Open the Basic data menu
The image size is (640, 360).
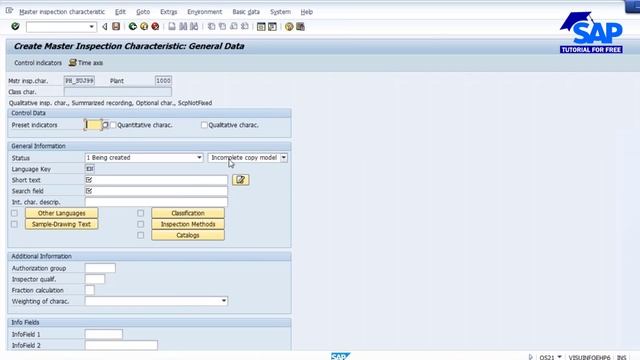pyautogui.click(x=246, y=12)
